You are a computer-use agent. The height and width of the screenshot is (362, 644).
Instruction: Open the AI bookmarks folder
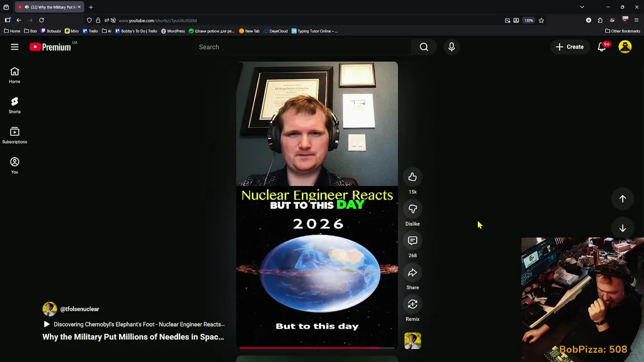click(106, 31)
